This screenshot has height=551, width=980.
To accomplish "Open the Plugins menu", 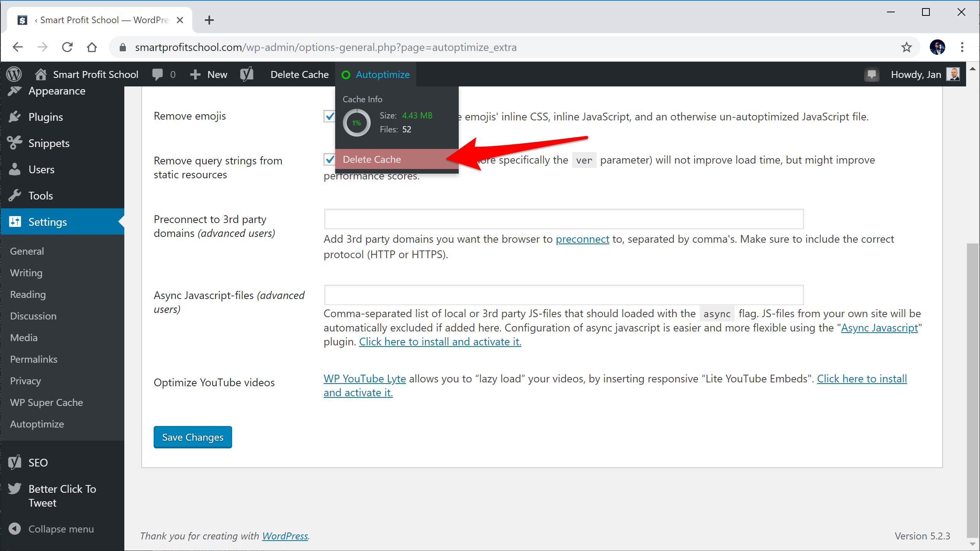I will pos(63,117).
